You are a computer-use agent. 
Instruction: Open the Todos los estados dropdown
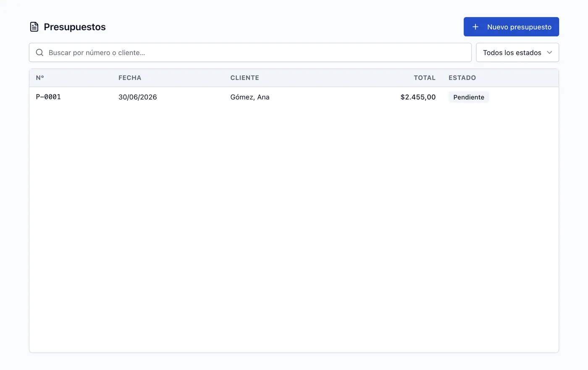pos(517,52)
